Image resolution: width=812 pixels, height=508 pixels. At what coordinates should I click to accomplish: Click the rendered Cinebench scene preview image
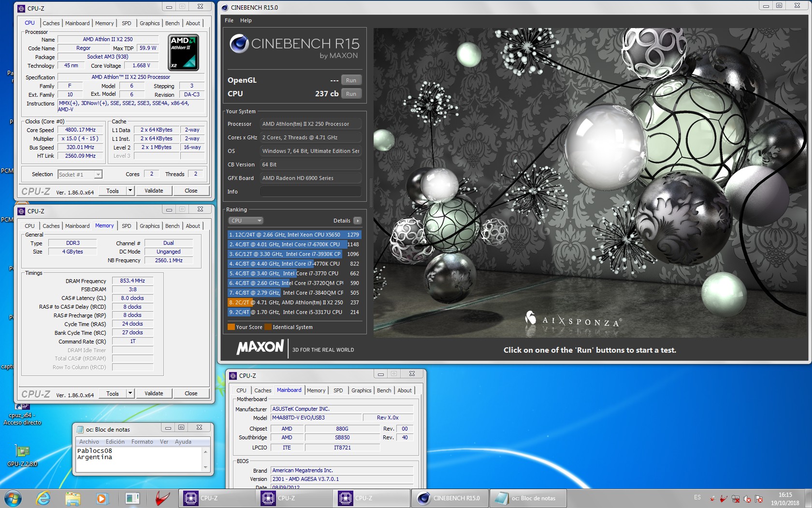590,182
